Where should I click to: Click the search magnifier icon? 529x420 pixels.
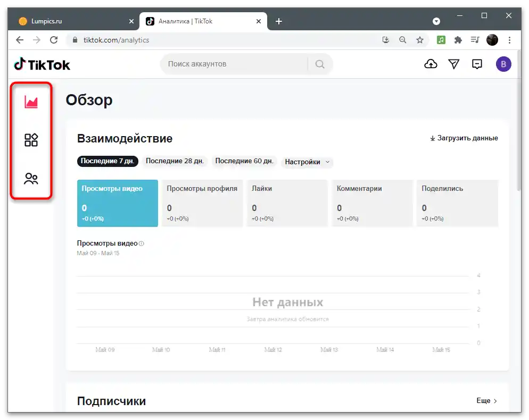point(320,64)
